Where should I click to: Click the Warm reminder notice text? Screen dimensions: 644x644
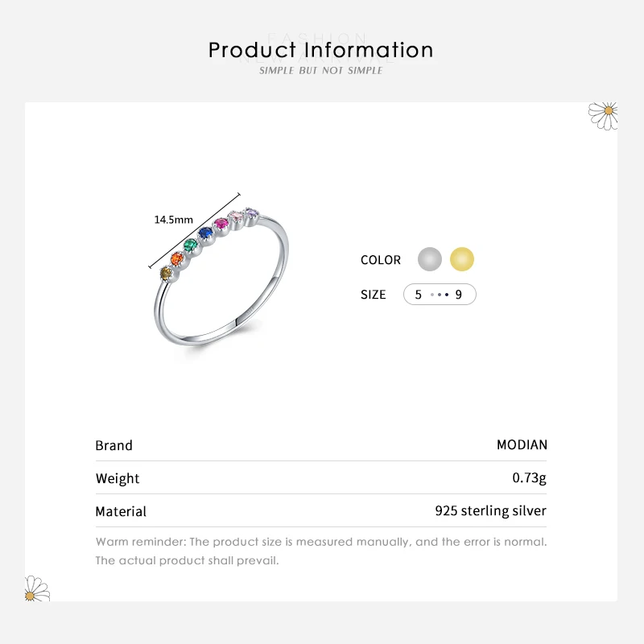click(x=320, y=551)
